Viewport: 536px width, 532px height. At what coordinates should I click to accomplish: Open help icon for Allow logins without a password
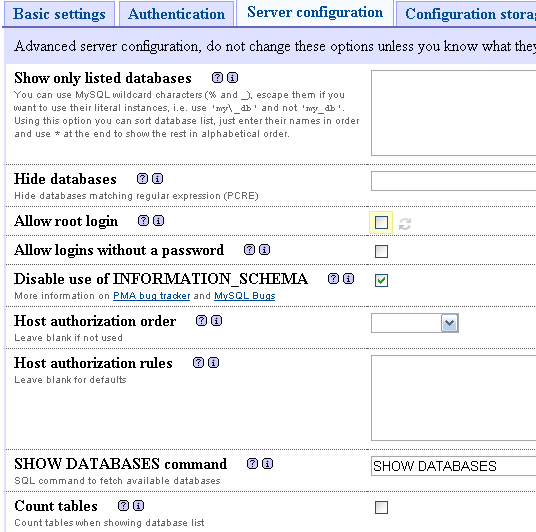coord(249,250)
